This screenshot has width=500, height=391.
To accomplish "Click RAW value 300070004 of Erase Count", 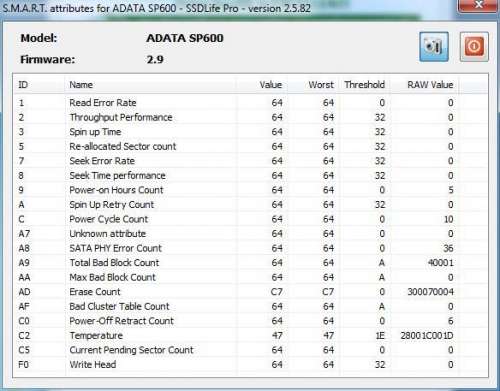I will coord(430,292).
